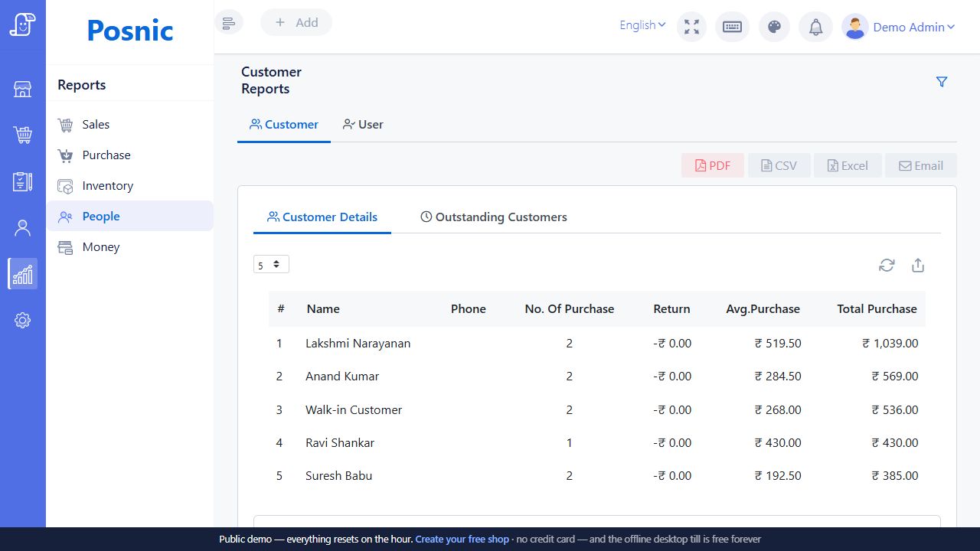
Task: Click the ₹ 1,039.00 total value
Action: point(890,343)
